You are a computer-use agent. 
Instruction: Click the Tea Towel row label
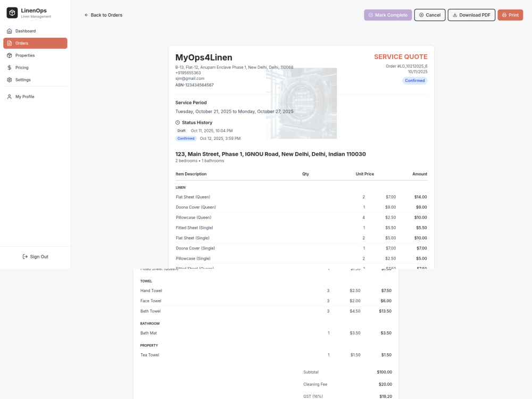[x=149, y=355]
